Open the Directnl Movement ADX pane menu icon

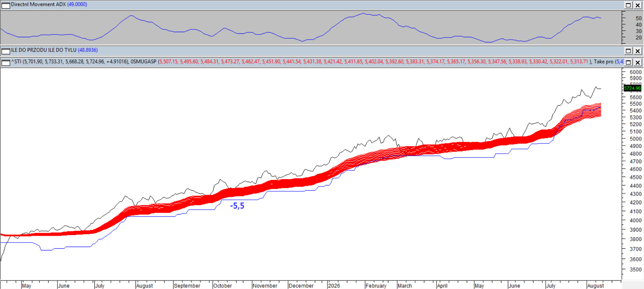coord(6,5)
